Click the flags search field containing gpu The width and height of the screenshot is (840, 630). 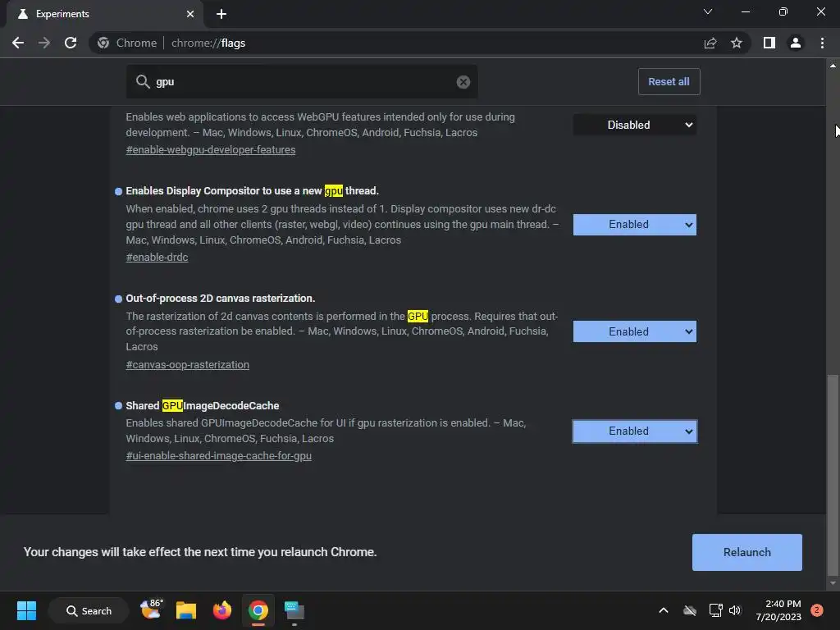coord(302,82)
